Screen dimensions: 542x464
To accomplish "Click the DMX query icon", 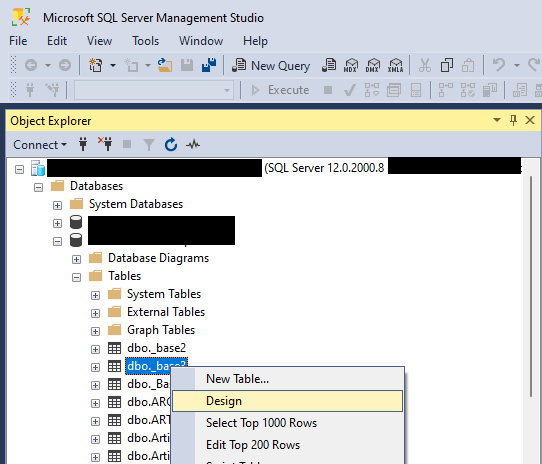I will point(373,65).
